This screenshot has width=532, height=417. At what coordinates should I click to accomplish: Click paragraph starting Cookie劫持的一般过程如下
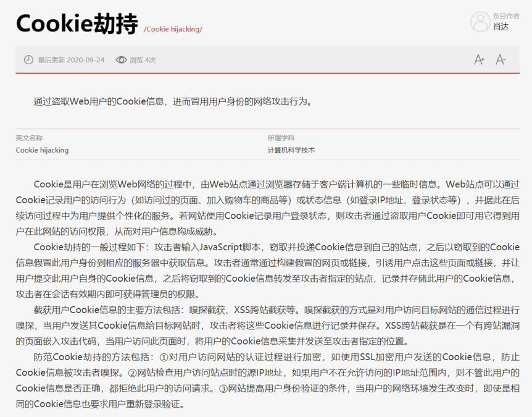[x=268, y=271]
